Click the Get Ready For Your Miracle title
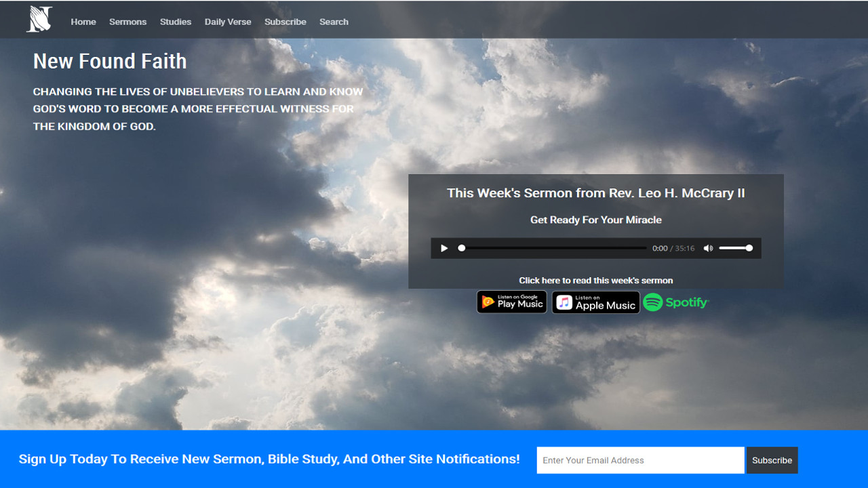 pos(596,220)
